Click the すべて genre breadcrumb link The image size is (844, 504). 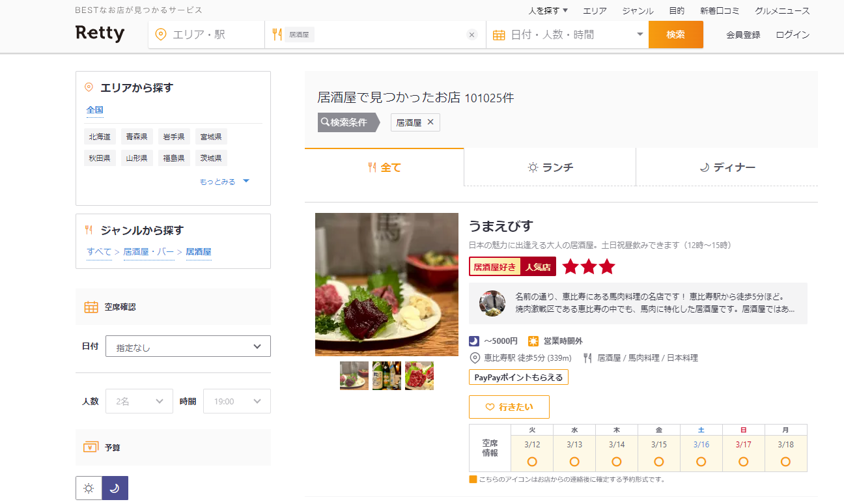(100, 251)
